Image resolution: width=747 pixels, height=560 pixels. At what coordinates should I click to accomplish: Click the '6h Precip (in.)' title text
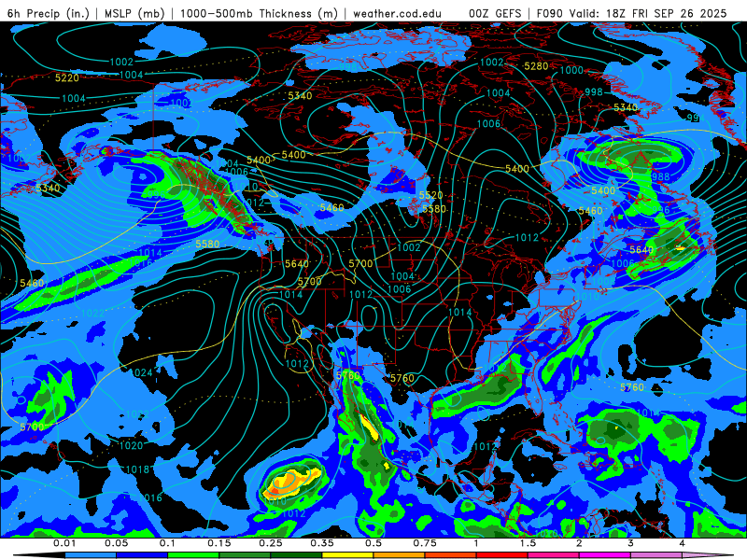coord(49,13)
